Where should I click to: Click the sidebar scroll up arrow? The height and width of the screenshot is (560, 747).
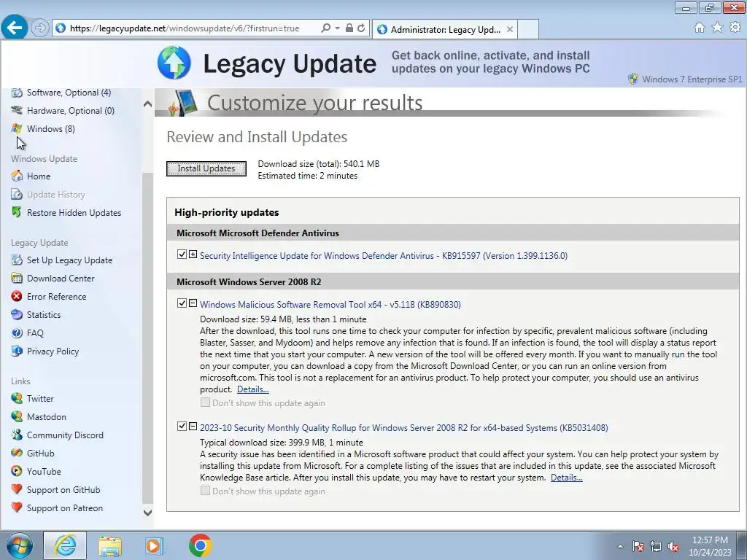pos(147,104)
